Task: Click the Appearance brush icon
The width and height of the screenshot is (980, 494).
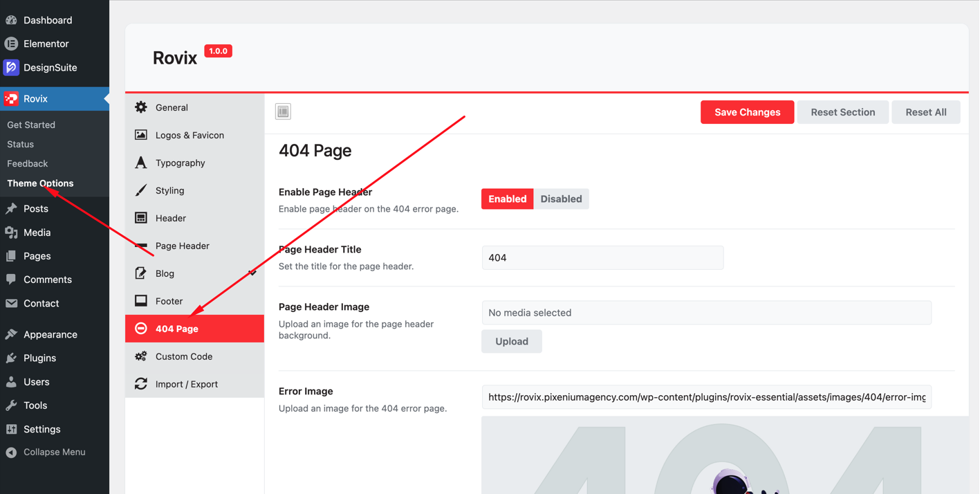Action: click(x=11, y=334)
